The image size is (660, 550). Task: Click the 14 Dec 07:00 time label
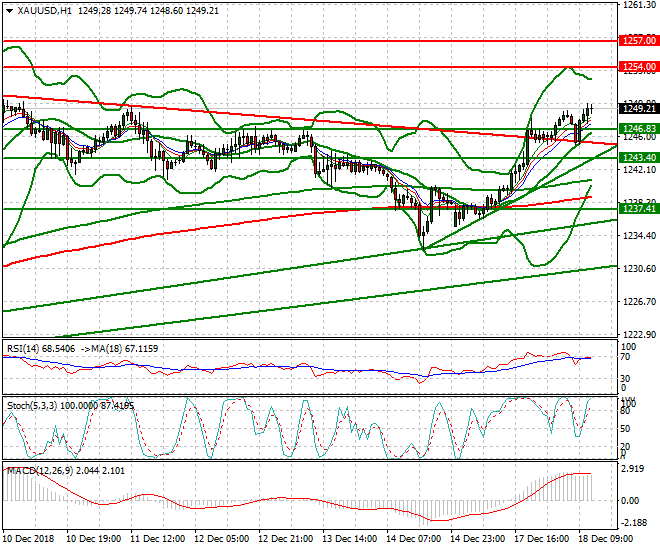point(413,539)
